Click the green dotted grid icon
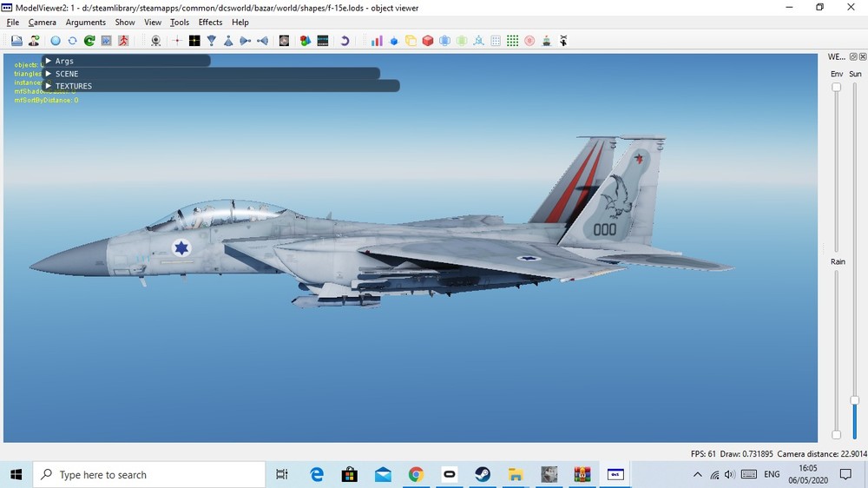 point(512,41)
